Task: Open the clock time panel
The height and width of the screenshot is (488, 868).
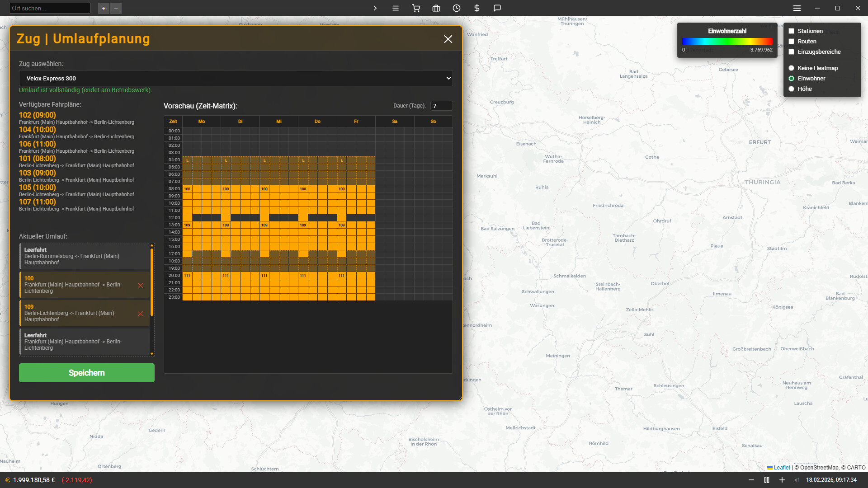Action: coord(456,8)
